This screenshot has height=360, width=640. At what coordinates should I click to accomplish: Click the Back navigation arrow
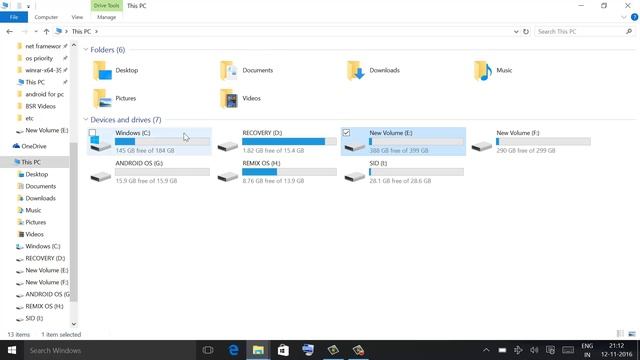tap(9, 31)
